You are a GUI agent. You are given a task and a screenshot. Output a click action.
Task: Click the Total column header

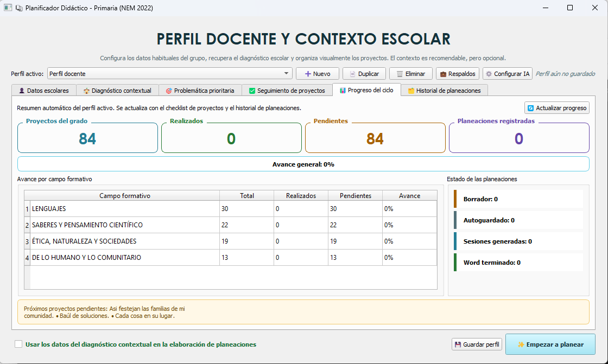[247, 195]
